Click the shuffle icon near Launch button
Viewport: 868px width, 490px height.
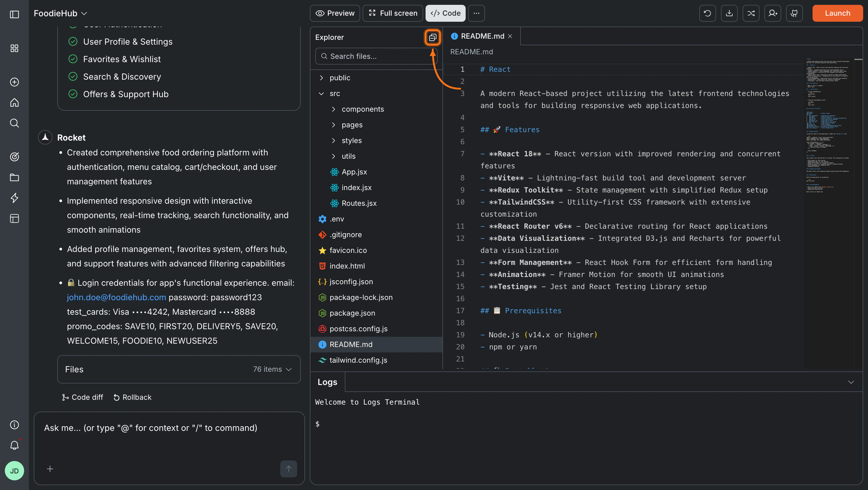751,13
